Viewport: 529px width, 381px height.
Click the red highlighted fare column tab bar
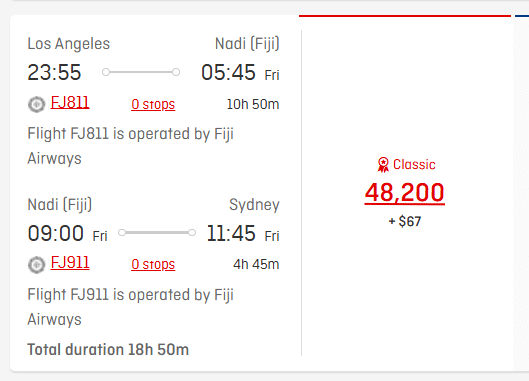(x=405, y=16)
